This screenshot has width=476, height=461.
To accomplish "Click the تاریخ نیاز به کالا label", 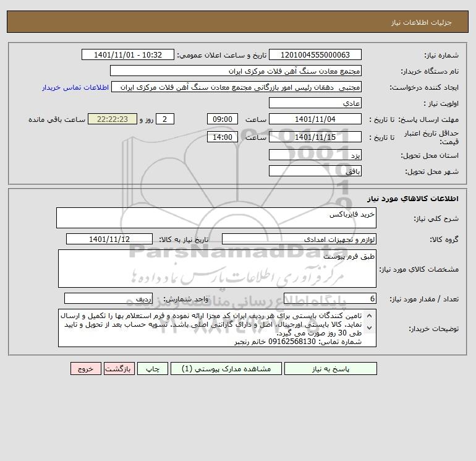I will 184,239.
